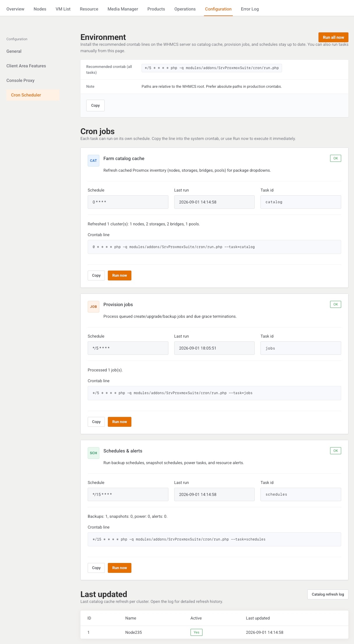Open the Catalog refresh log
This screenshot has width=354, height=644.
pyautogui.click(x=328, y=594)
